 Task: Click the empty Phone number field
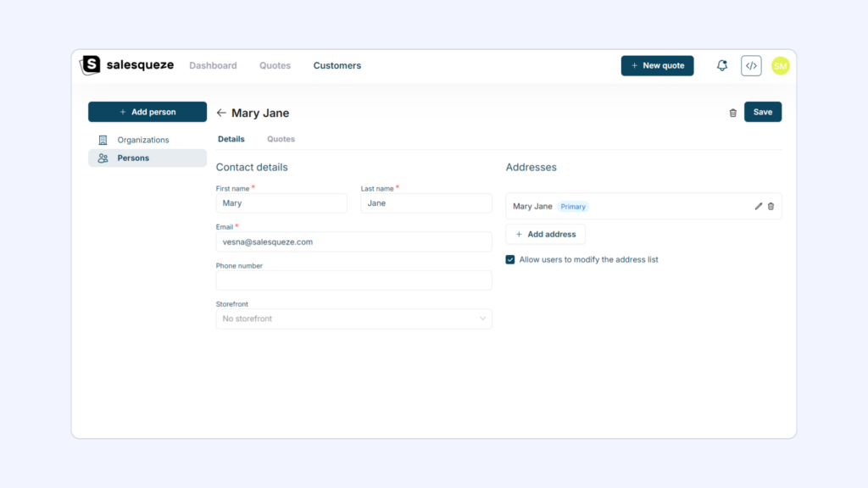(353, 280)
